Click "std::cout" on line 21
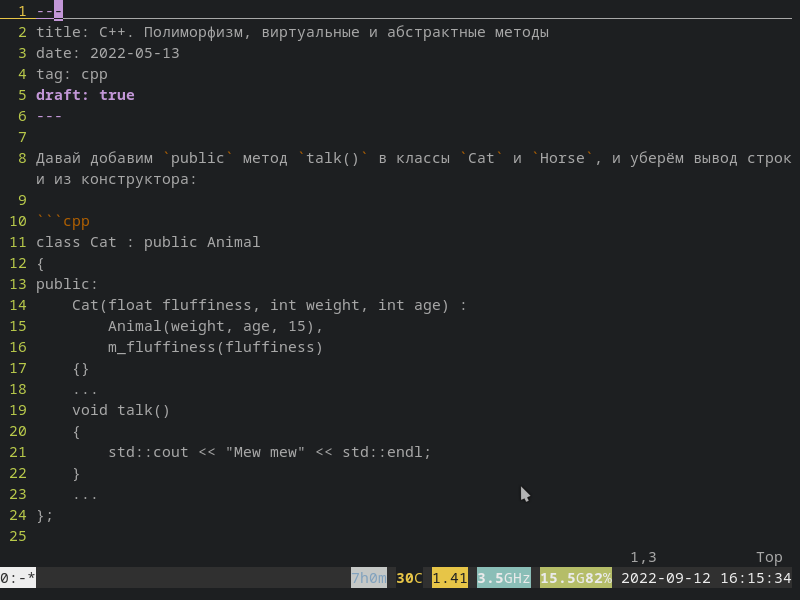800x600 pixels. point(148,452)
